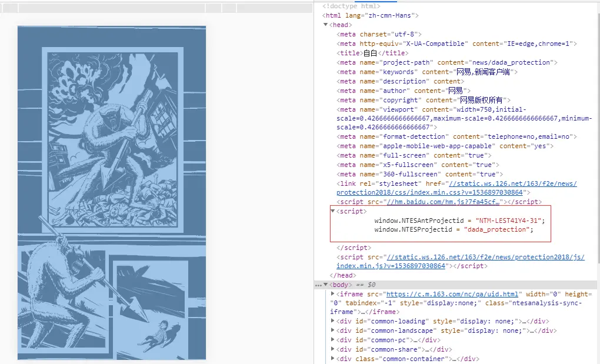The width and height of the screenshot is (600, 364).
Task: Collapse the <body> element
Action: coord(325,285)
